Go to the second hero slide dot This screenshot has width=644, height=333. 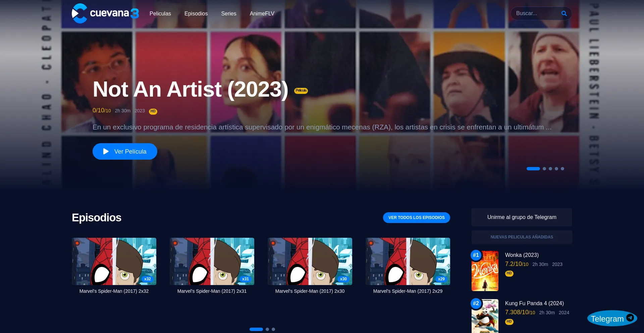click(x=544, y=169)
